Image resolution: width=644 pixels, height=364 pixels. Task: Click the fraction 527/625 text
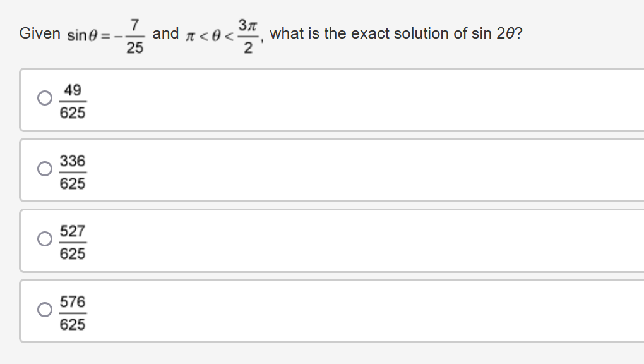tap(73, 241)
